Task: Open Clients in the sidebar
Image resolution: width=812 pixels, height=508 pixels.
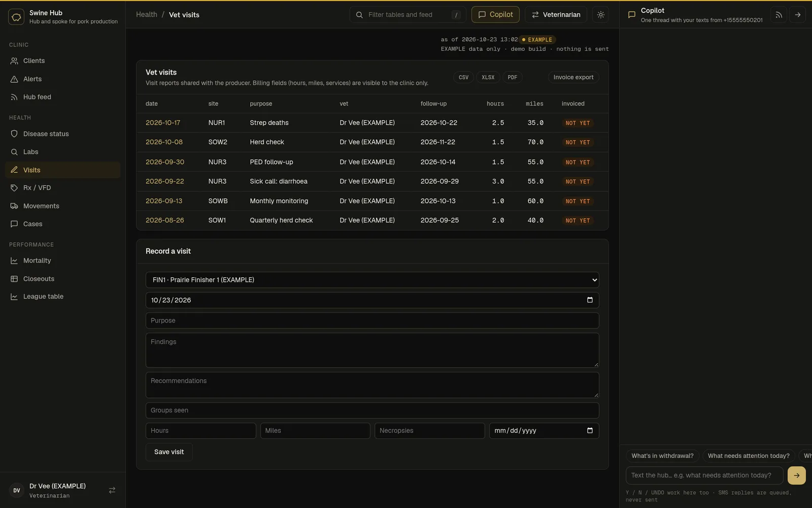Action: (62, 61)
